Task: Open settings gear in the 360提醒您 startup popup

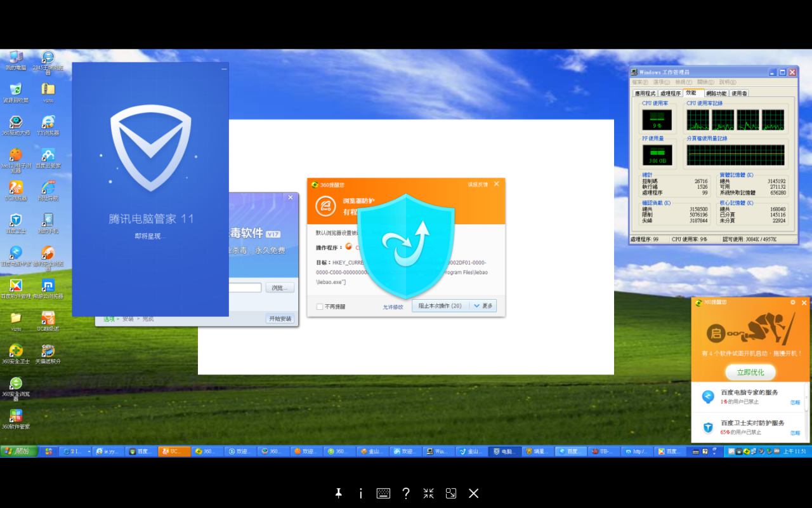Action: 793,302
